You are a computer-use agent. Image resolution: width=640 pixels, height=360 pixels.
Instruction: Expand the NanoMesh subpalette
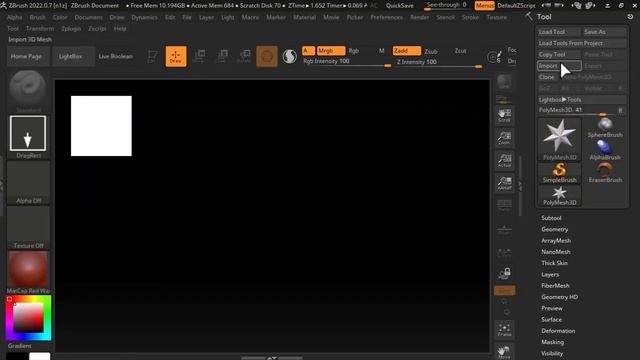(556, 252)
